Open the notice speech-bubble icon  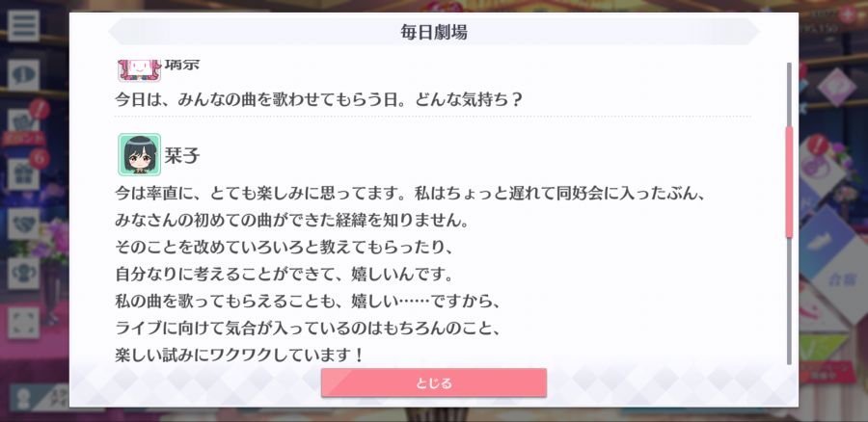pyautogui.click(x=23, y=75)
